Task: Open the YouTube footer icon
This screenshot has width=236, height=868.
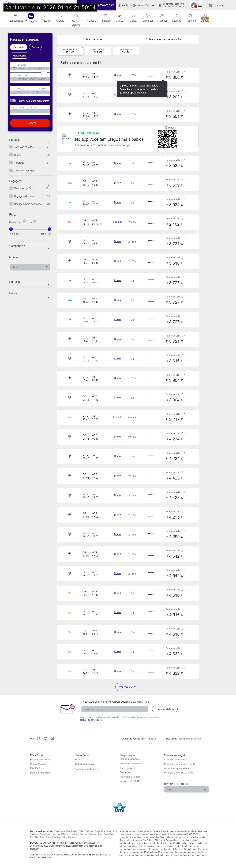Action: point(52,738)
